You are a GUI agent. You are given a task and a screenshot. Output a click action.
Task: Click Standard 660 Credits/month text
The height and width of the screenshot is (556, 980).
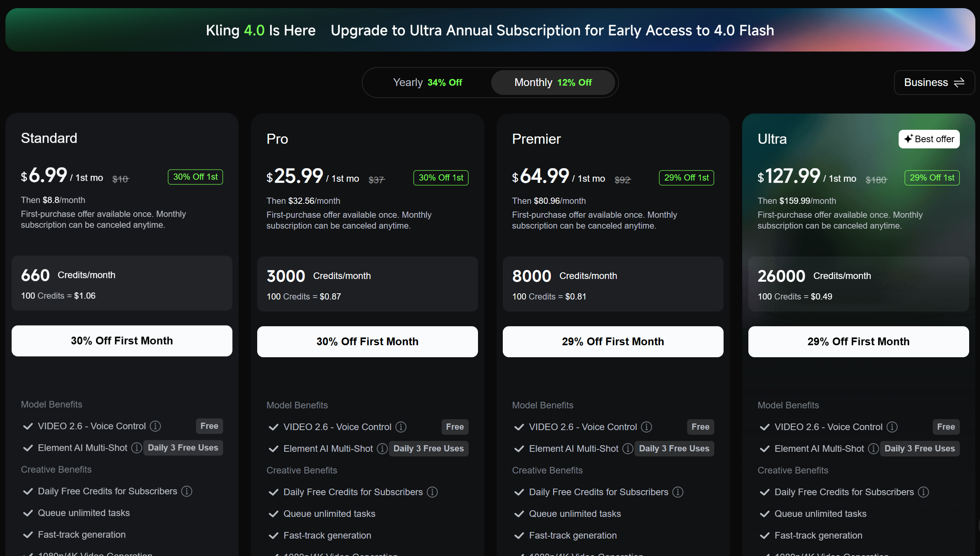[x=68, y=275]
